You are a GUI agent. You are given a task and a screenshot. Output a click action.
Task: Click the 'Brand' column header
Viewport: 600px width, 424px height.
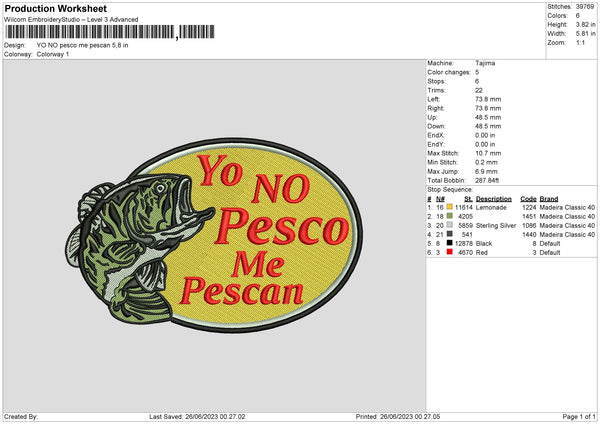pyautogui.click(x=549, y=199)
